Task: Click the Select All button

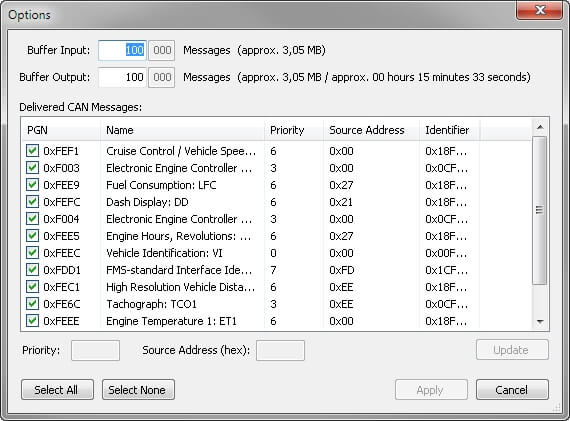Action: (57, 390)
